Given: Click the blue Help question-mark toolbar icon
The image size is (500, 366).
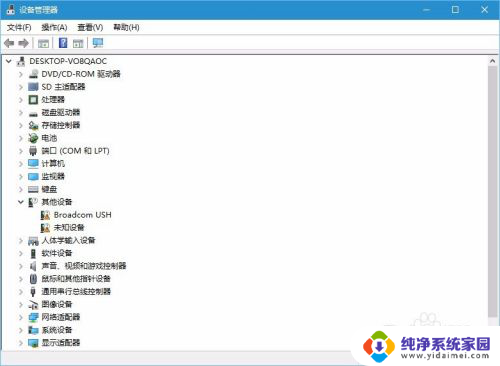Looking at the screenshot, I should click(x=63, y=43).
